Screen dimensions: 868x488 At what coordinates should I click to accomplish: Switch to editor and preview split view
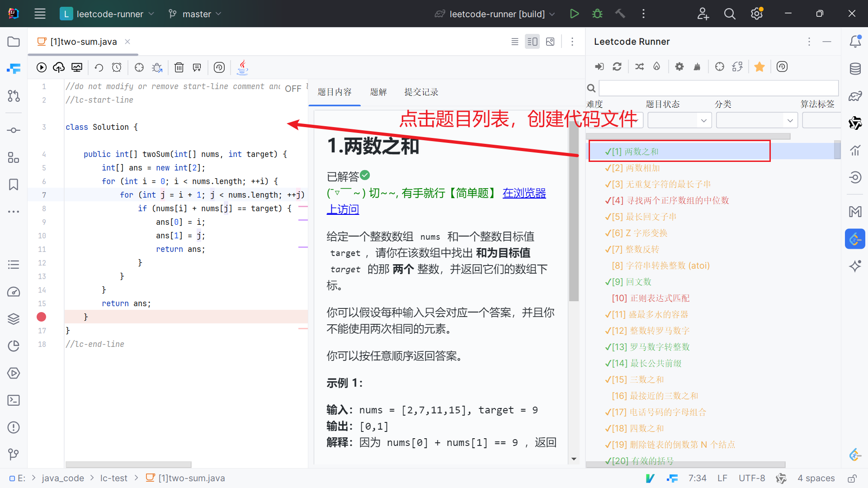pyautogui.click(x=532, y=42)
